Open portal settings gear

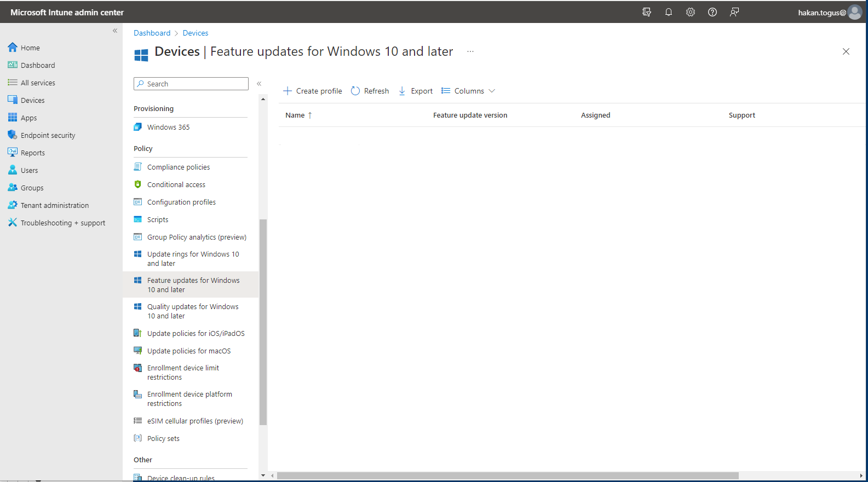coord(691,12)
